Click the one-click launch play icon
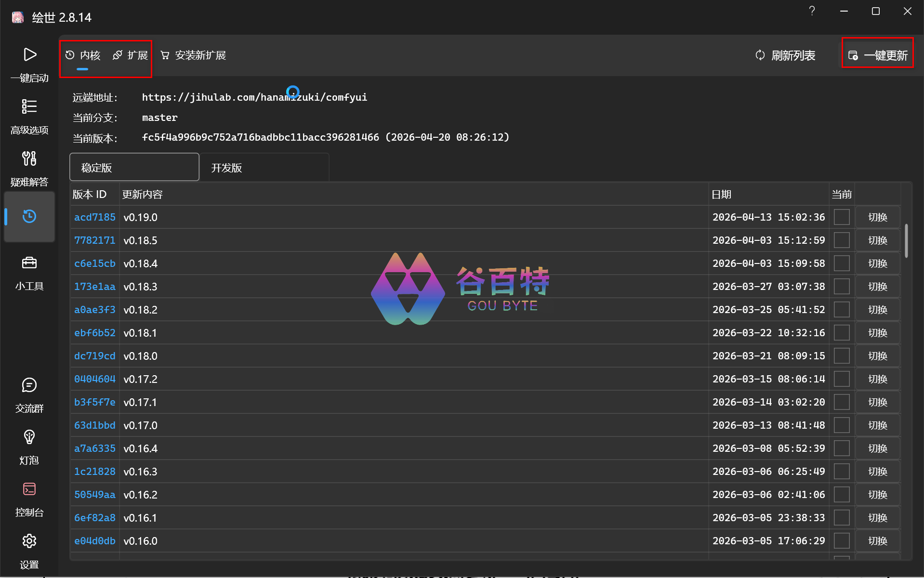924x578 pixels. click(29, 55)
